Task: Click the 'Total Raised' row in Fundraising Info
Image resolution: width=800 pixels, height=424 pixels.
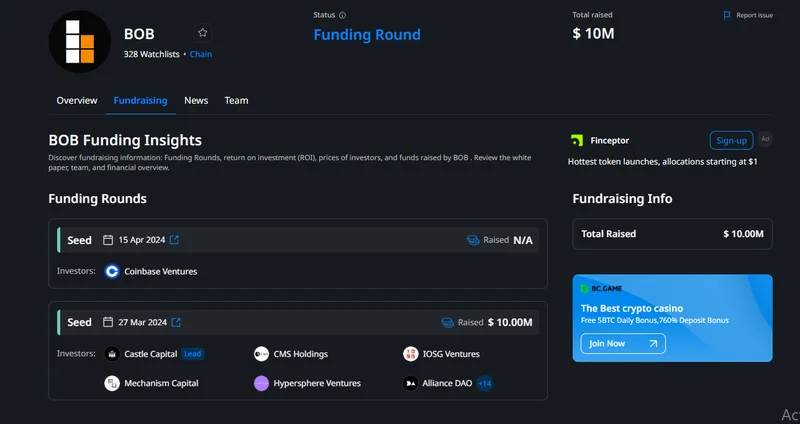Action: [672, 234]
